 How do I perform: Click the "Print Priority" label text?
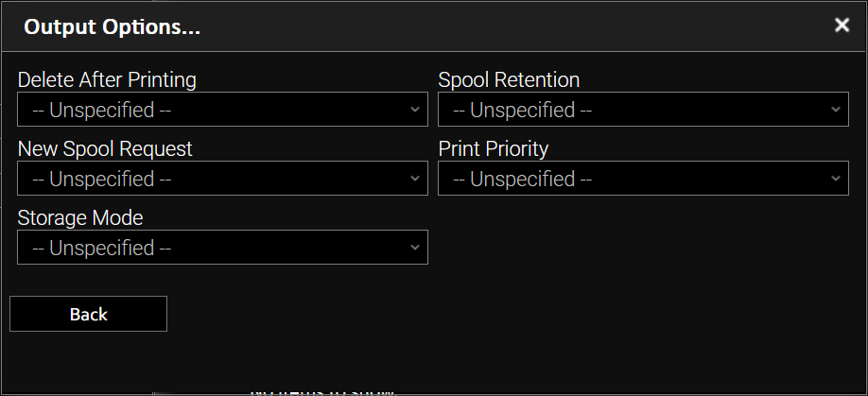[x=493, y=148]
